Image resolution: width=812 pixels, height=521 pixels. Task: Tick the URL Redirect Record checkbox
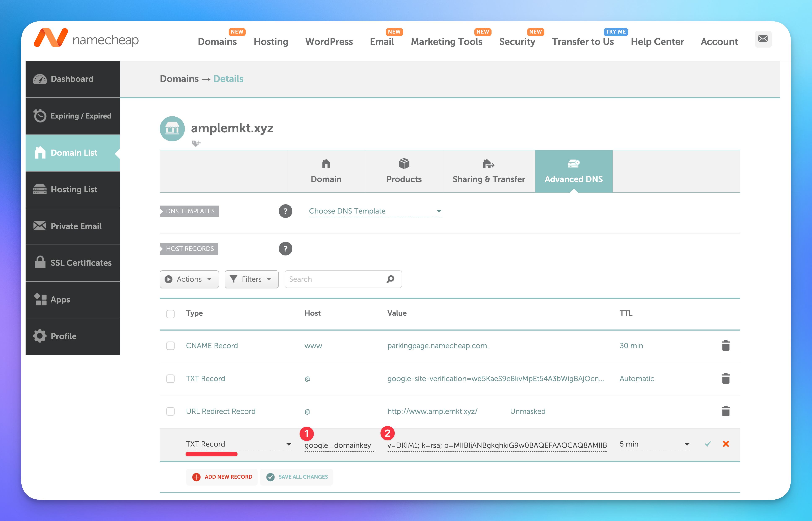[x=170, y=411]
